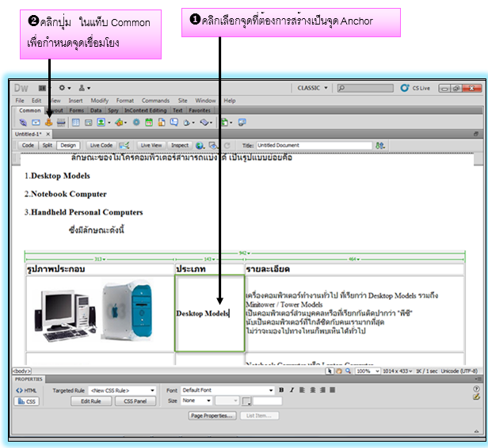Insert a Server-Side Include
488x448 pixels.
(162, 123)
